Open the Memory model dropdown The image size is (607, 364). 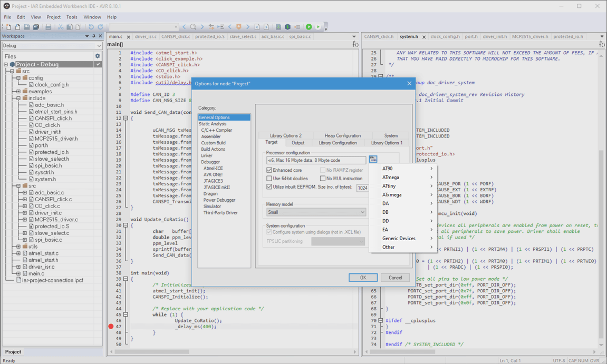click(x=316, y=212)
